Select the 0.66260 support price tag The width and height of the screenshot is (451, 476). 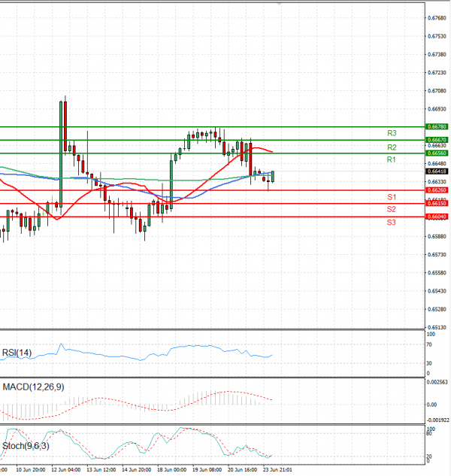click(437, 190)
